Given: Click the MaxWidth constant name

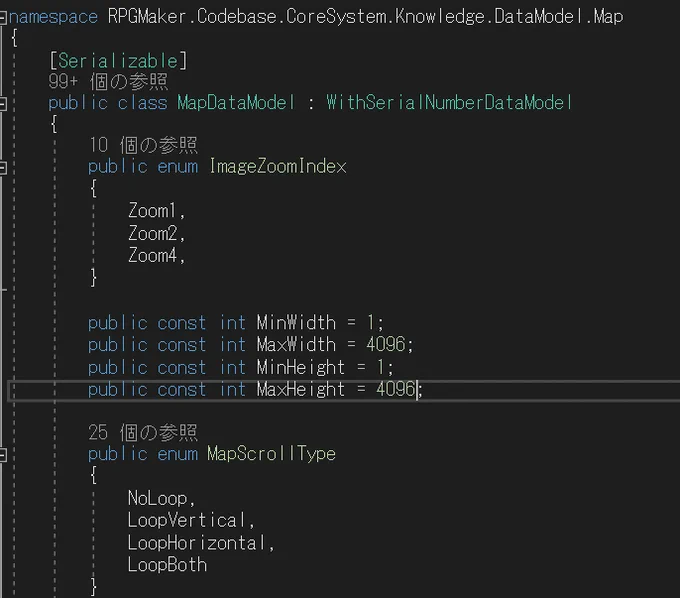Looking at the screenshot, I should 296,345.
